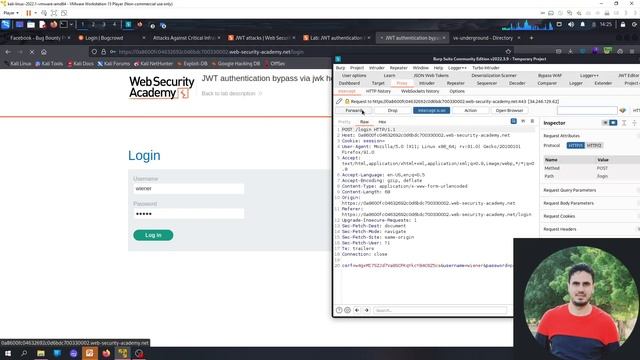This screenshot has width=640, height=360.
Task: Open the Decoder tab in Burp Suite
Action: [x=517, y=83]
